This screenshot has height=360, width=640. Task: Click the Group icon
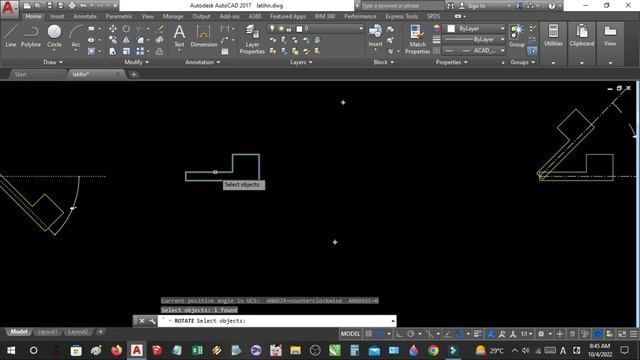point(517,36)
